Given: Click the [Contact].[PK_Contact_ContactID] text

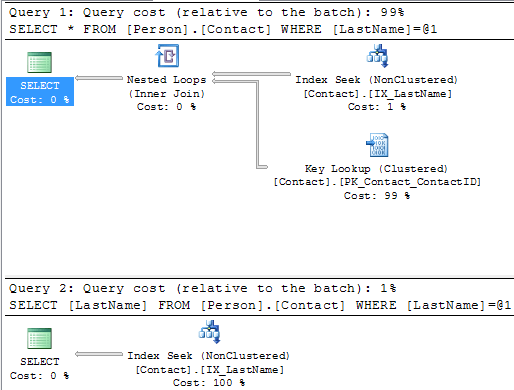Looking at the screenshot, I should pos(377,182).
